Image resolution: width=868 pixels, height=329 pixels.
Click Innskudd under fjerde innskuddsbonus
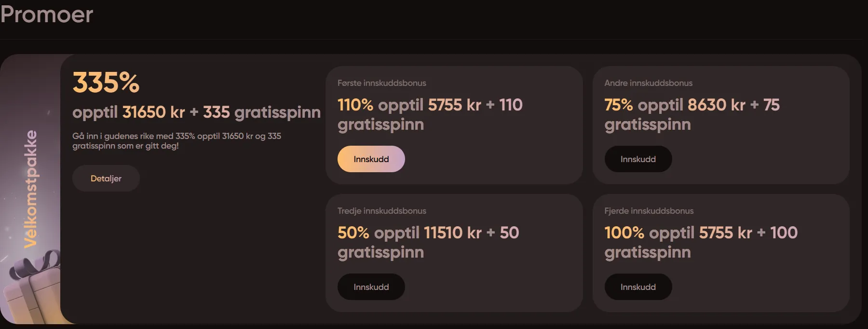click(638, 287)
